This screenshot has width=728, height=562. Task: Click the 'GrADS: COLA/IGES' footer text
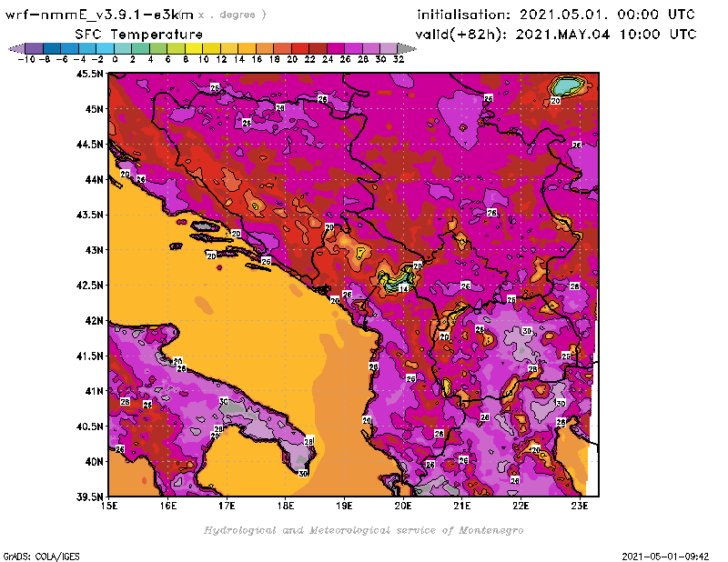pos(41,557)
